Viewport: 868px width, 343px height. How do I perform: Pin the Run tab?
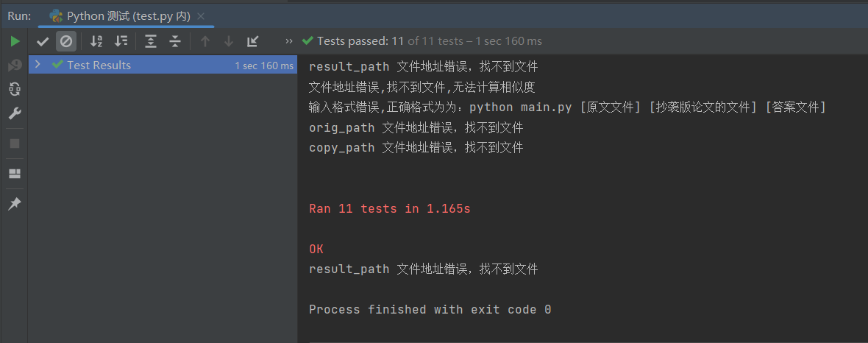15,204
